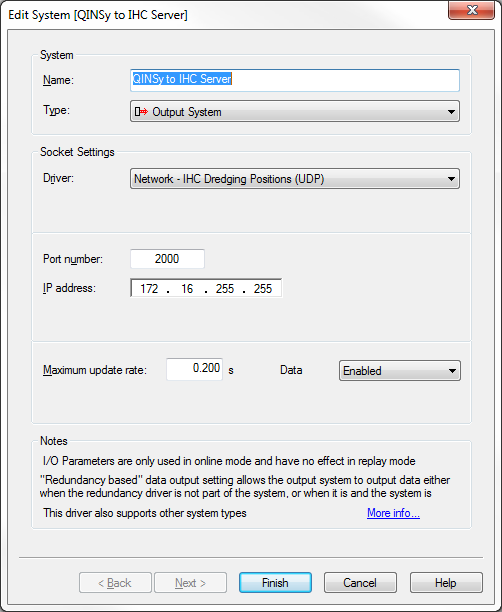This screenshot has height=612, width=502.
Task: Click the Name text field
Action: click(295, 80)
